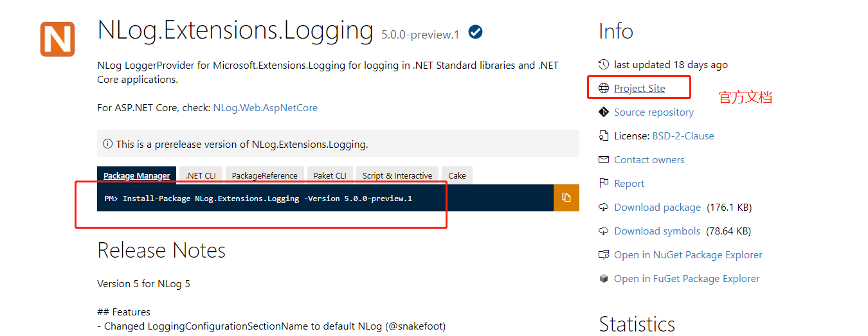The width and height of the screenshot is (868, 336).
Task: Click the globe icon beside Project Site
Action: pos(603,89)
